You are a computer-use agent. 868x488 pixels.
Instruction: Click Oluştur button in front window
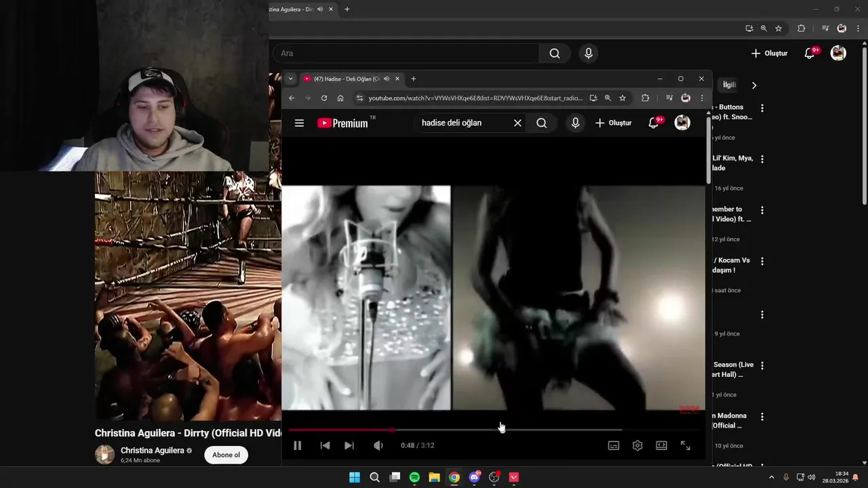click(x=613, y=123)
